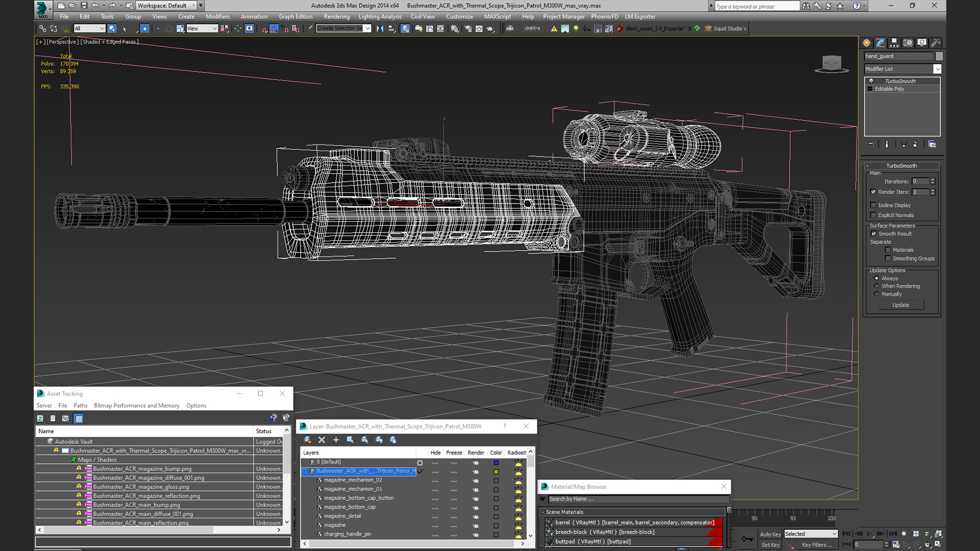Open the Selected key filter dropdown
Viewport: 980px width, 551px height.
811,534
